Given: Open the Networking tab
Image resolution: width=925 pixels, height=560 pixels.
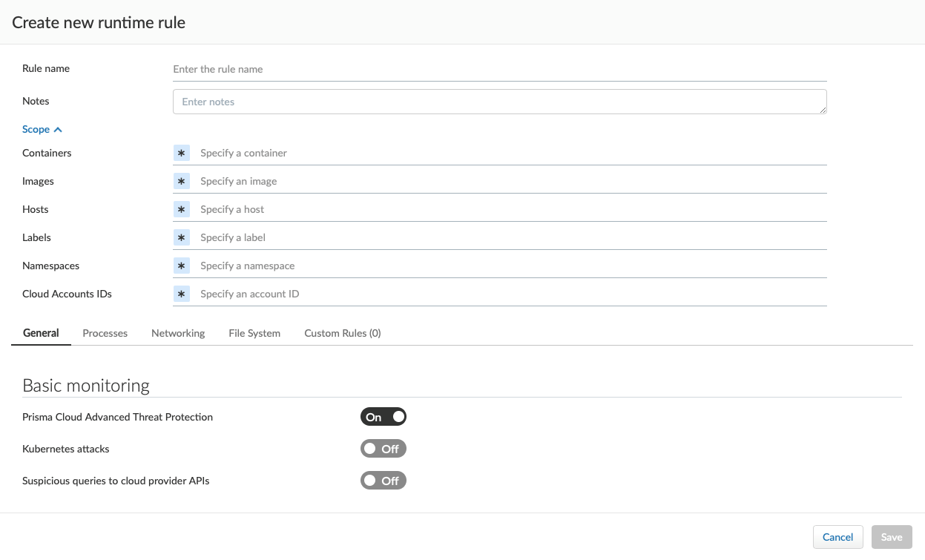Looking at the screenshot, I should pos(178,333).
